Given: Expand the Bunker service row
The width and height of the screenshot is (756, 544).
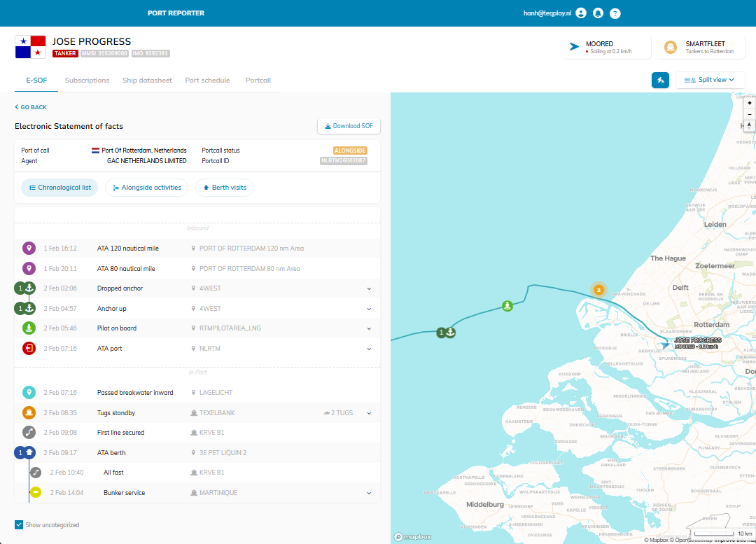Looking at the screenshot, I should (x=369, y=493).
